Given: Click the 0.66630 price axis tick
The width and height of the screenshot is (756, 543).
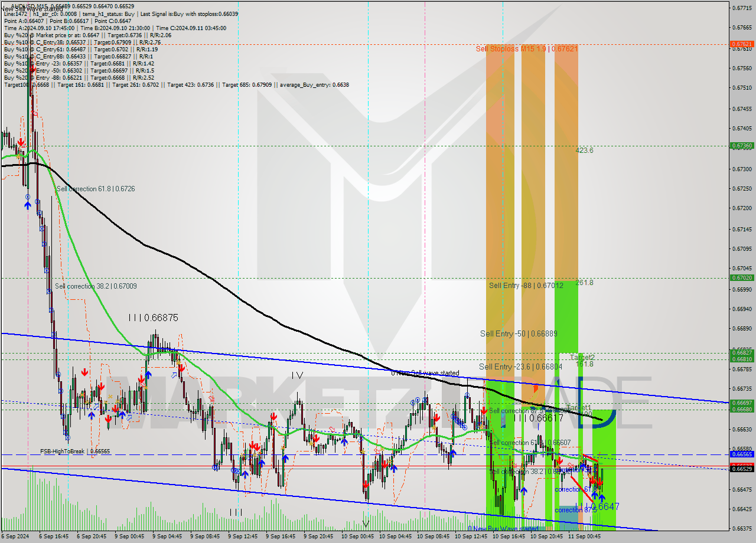Looking at the screenshot, I should (x=741, y=429).
